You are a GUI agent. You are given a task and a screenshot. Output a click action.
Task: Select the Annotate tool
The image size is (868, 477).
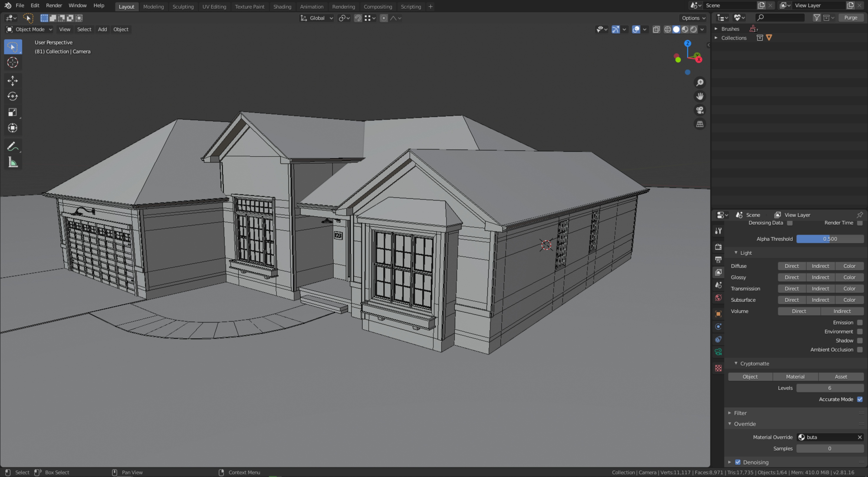[13, 146]
